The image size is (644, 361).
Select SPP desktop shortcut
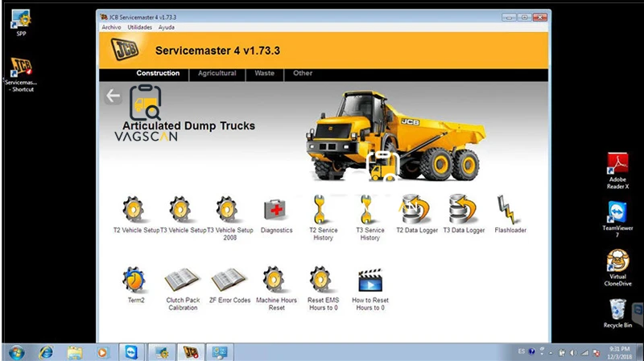click(21, 23)
